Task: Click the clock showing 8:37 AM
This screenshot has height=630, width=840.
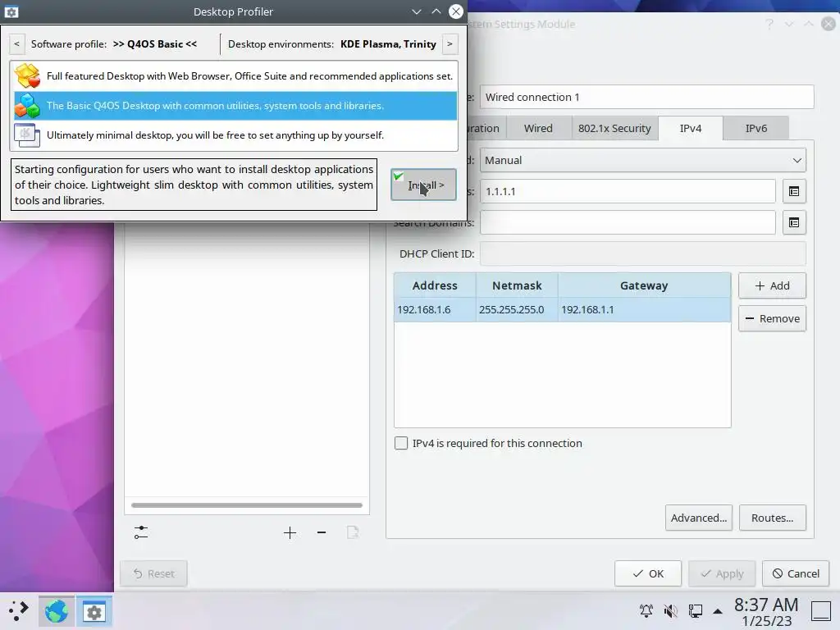Action: click(x=766, y=605)
